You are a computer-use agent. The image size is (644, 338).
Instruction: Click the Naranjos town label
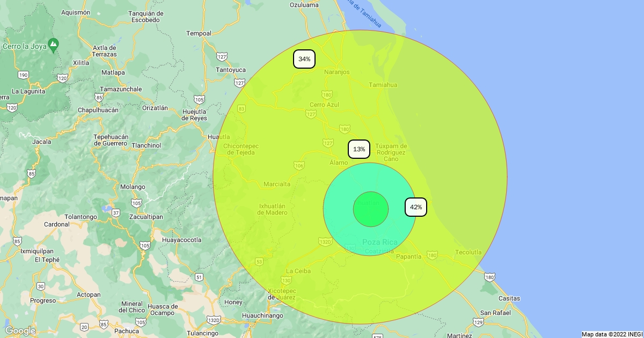click(x=337, y=72)
